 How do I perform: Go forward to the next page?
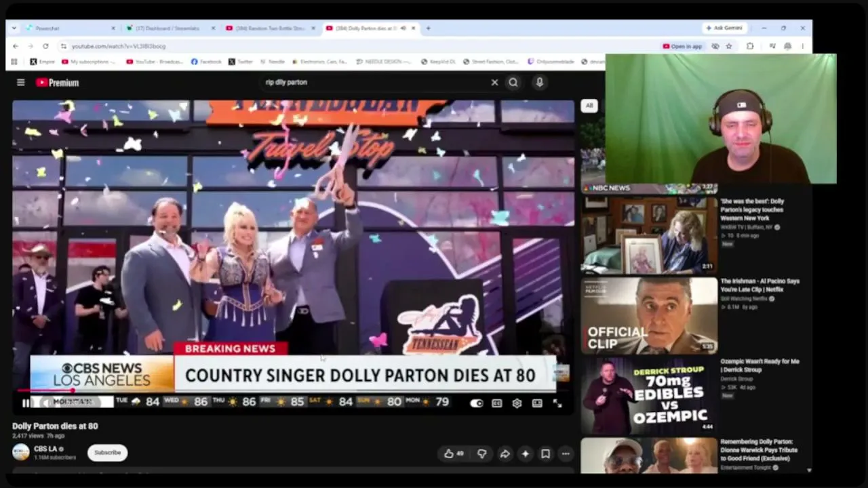(x=31, y=46)
